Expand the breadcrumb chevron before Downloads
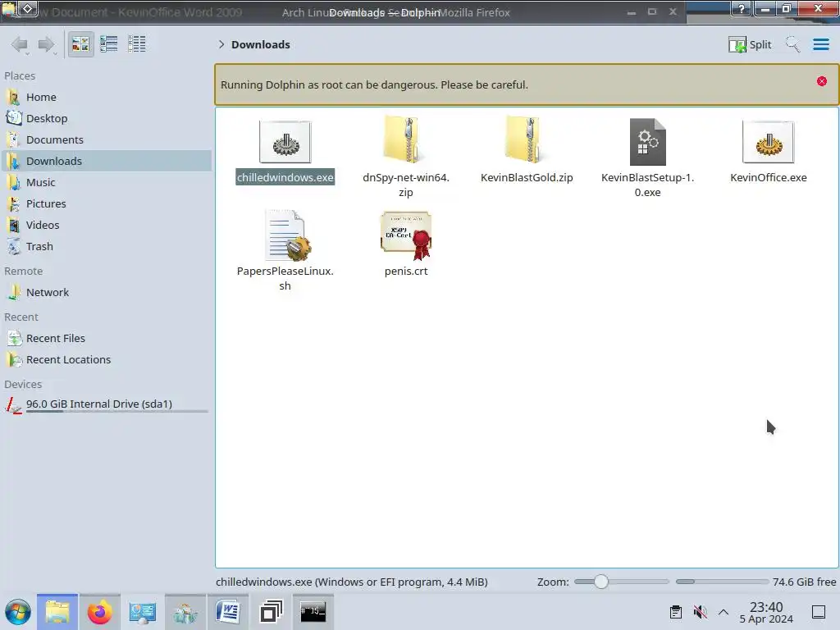 (x=221, y=44)
